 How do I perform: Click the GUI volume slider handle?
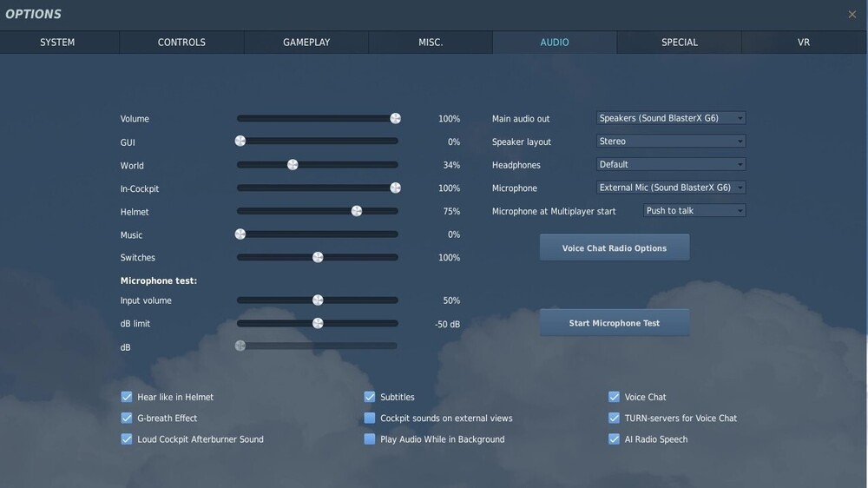pos(240,142)
